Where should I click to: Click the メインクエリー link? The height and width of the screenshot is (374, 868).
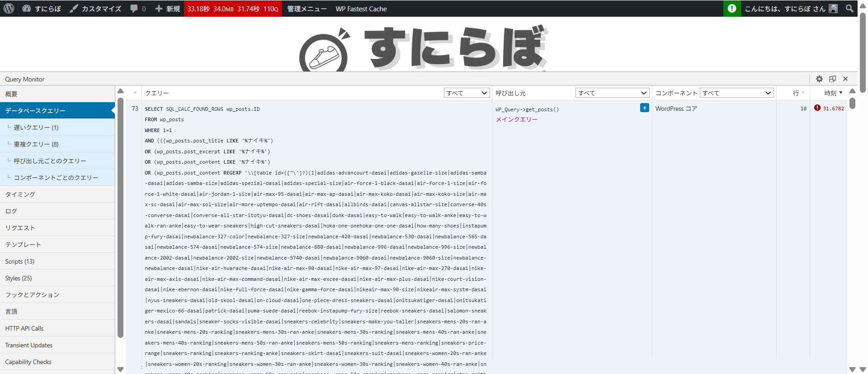click(517, 119)
